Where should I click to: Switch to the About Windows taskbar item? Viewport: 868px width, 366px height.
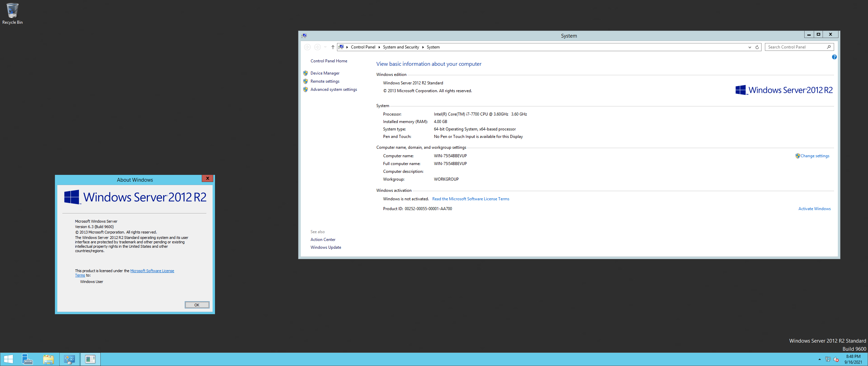90,359
